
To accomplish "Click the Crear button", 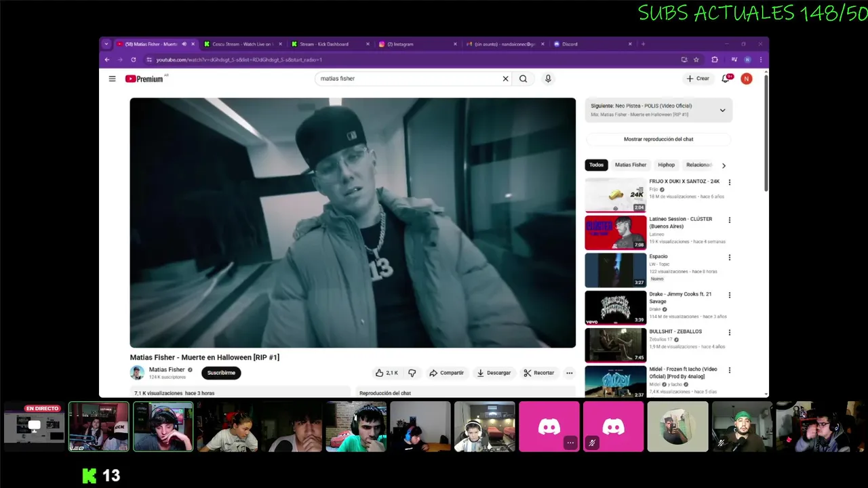I will click(x=698, y=79).
